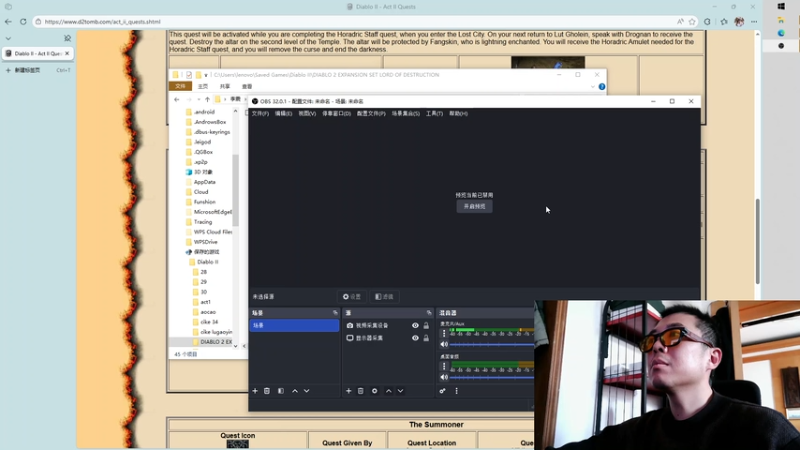
Task: Open Explorer quick access toolbar dropdown
Action: pyautogui.click(x=206, y=75)
